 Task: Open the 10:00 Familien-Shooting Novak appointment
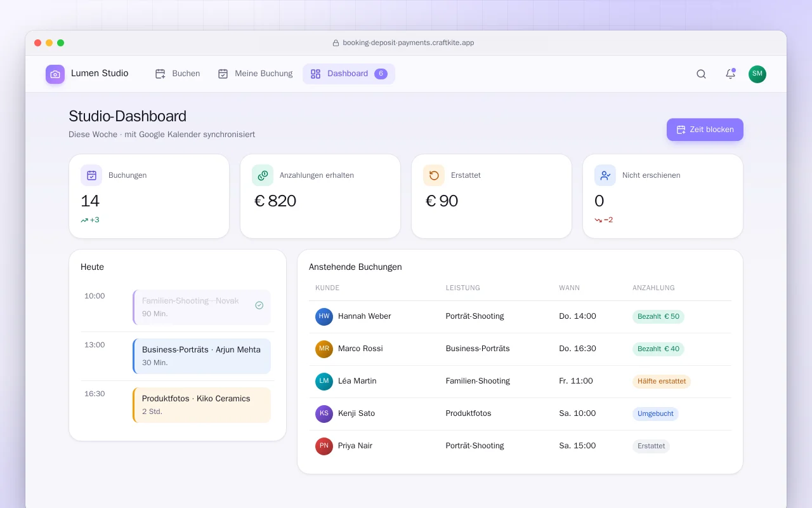click(x=202, y=307)
